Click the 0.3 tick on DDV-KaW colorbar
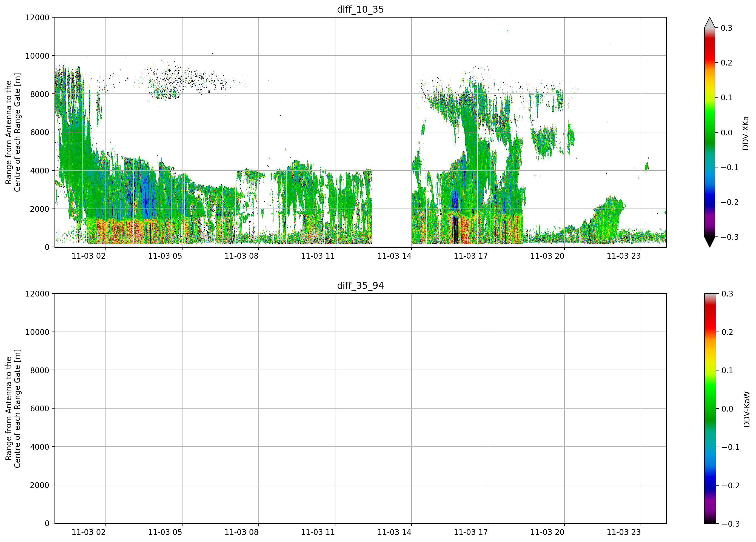Viewport: 756px width, 542px height. [x=727, y=294]
